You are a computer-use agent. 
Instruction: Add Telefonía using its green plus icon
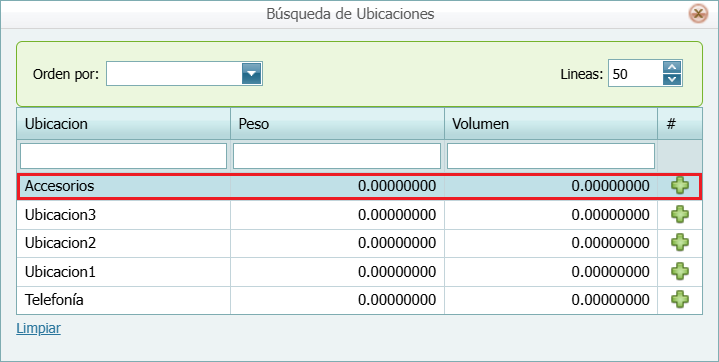pyautogui.click(x=680, y=300)
